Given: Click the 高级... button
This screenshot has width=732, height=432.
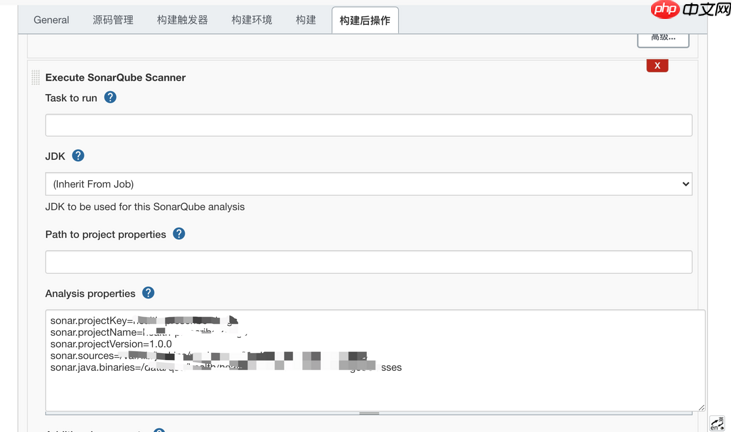Looking at the screenshot, I should tap(663, 38).
